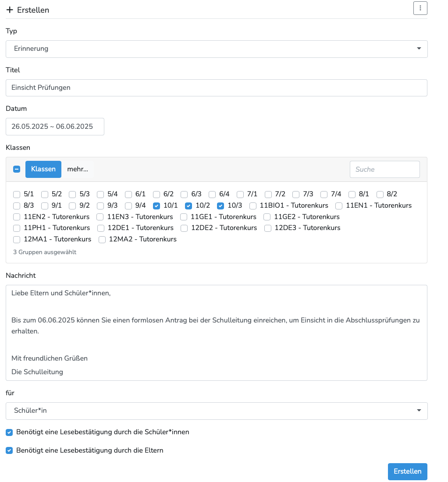The image size is (448, 482).
Task: Open the Datum date range field
Action: pyautogui.click(x=55, y=127)
